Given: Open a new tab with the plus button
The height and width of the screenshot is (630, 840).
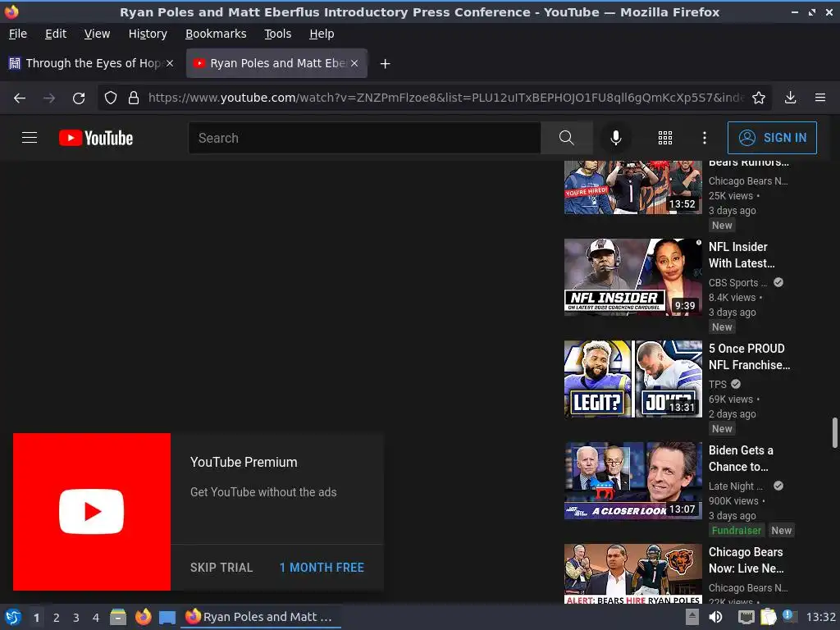Looking at the screenshot, I should coord(385,64).
